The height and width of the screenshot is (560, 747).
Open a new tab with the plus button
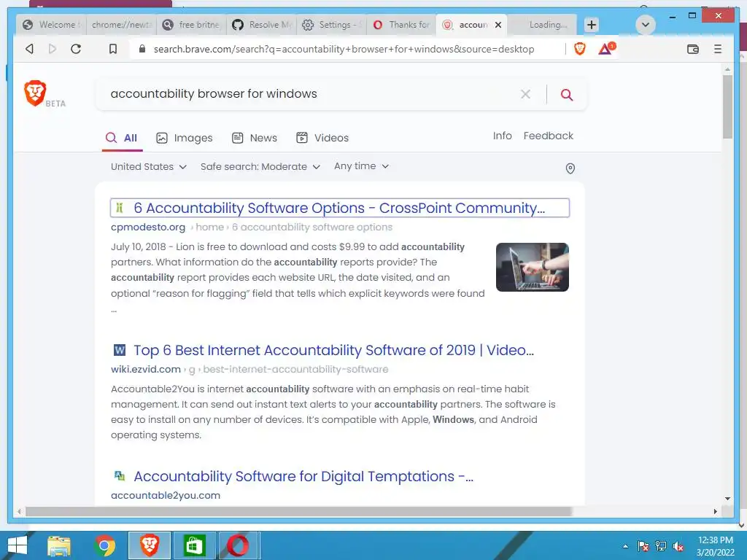(591, 25)
